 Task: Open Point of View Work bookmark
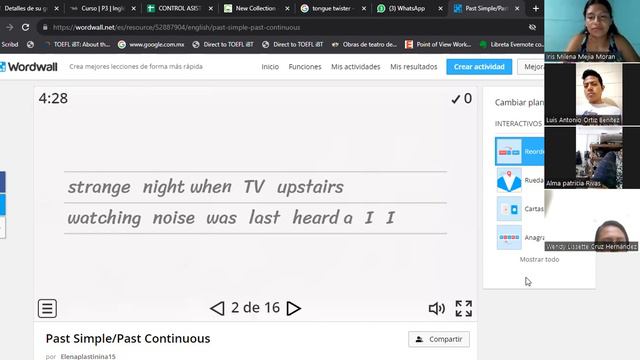pyautogui.click(x=438, y=44)
